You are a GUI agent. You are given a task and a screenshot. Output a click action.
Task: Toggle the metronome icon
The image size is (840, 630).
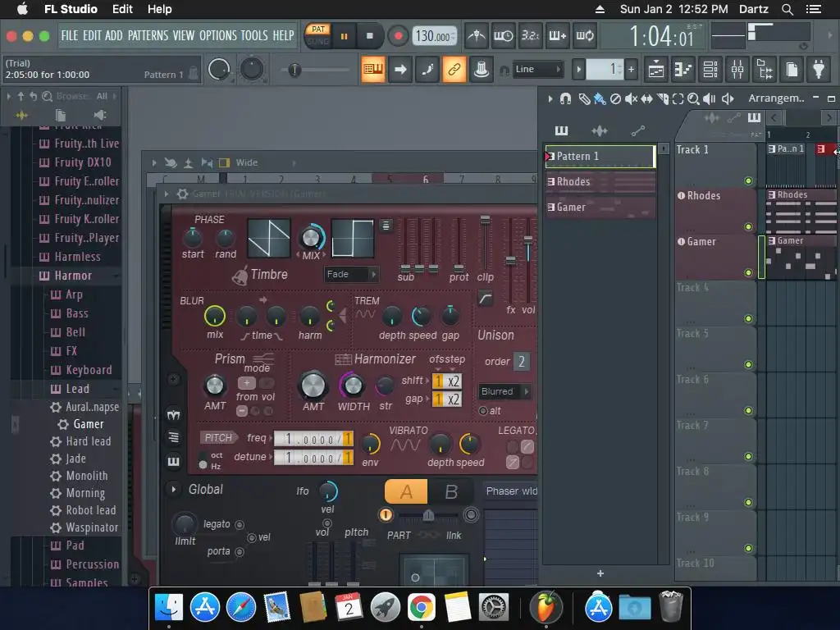pyautogui.click(x=476, y=36)
